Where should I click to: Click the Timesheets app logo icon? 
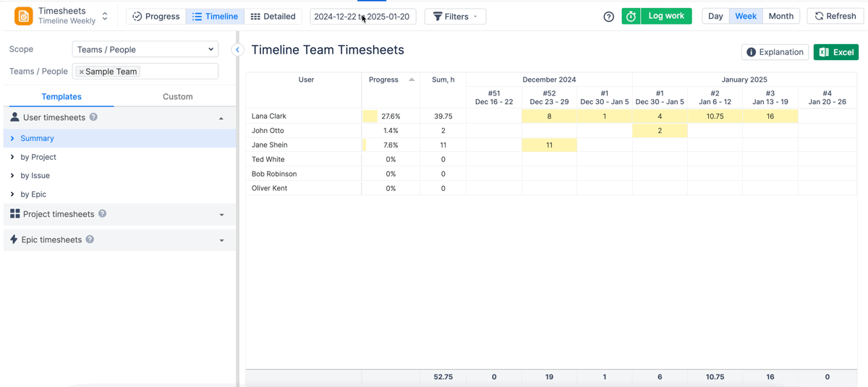tap(24, 16)
